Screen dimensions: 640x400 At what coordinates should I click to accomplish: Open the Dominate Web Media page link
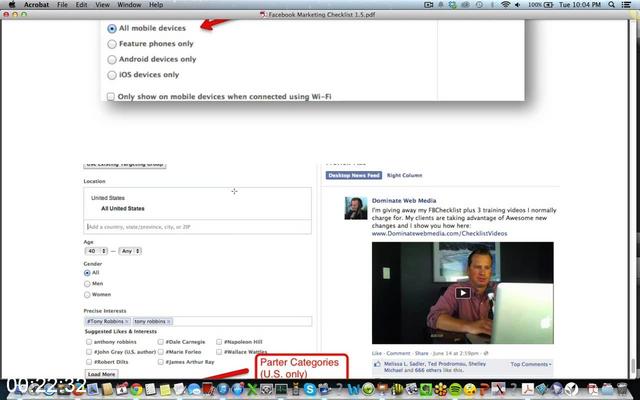click(404, 200)
